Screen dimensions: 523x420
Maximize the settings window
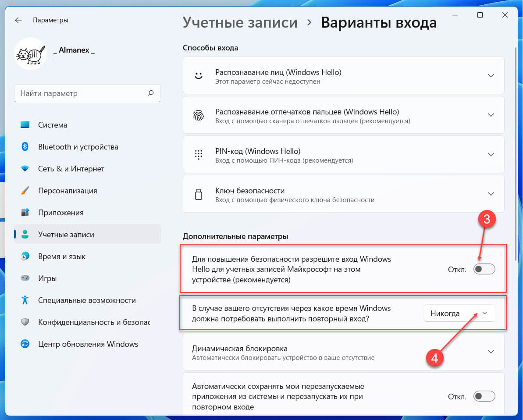coord(480,15)
